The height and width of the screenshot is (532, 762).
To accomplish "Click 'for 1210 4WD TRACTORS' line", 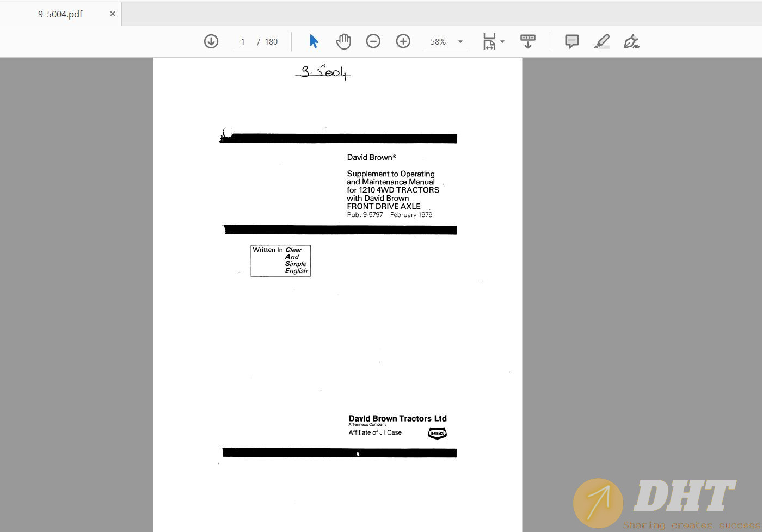I will (x=393, y=190).
